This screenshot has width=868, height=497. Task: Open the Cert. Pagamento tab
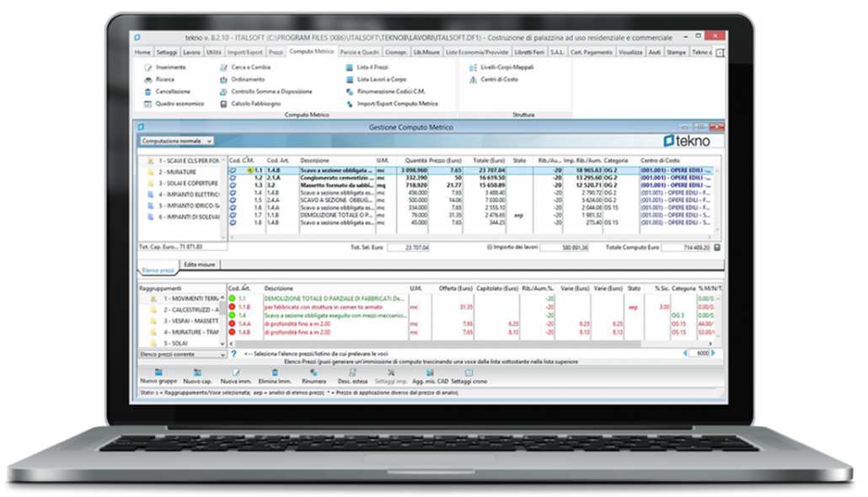tap(592, 52)
